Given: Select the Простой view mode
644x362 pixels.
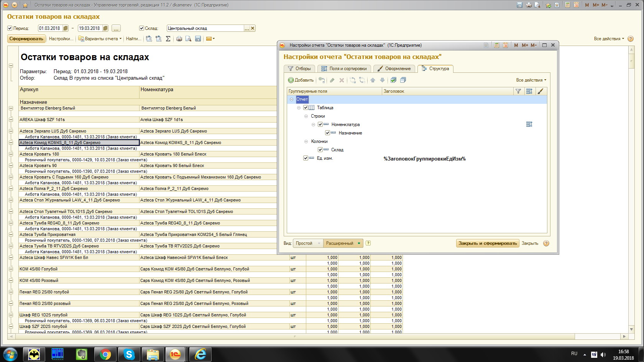Looking at the screenshot, I should point(304,243).
